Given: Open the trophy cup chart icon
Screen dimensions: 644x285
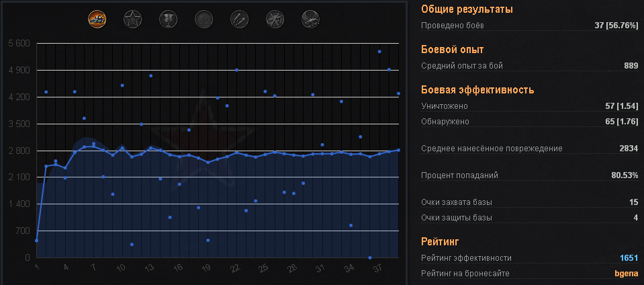Looking at the screenshot, I should 168,19.
